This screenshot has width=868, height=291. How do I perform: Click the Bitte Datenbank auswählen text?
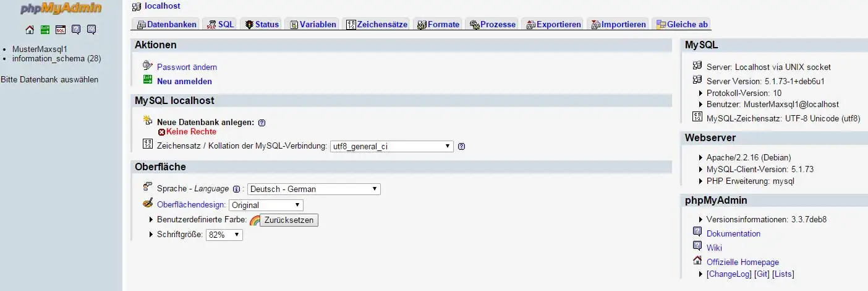click(49, 80)
